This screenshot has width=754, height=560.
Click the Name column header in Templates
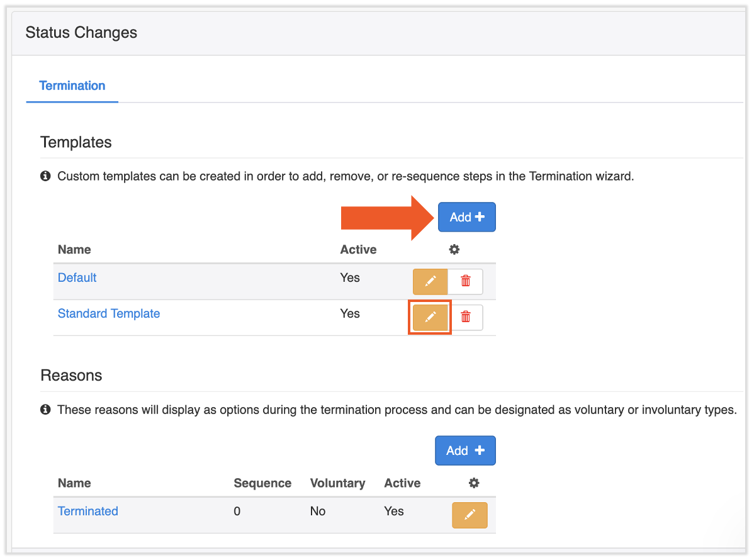[x=74, y=249]
